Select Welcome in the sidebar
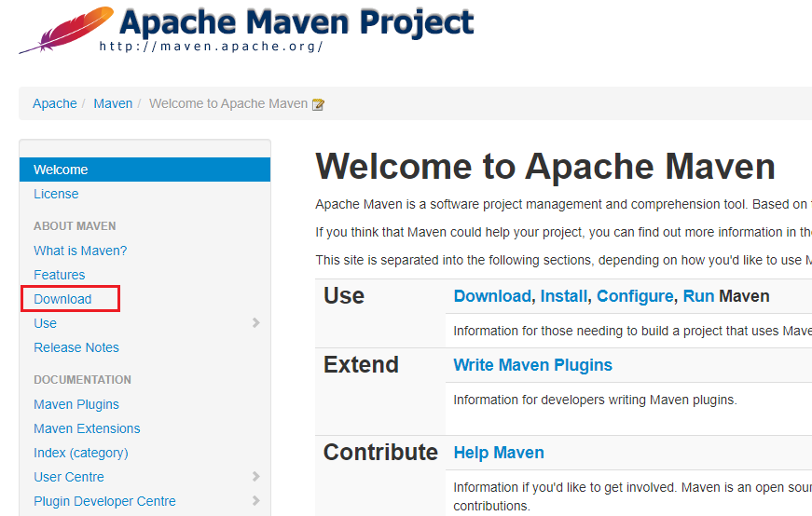The image size is (812, 516). click(x=145, y=170)
